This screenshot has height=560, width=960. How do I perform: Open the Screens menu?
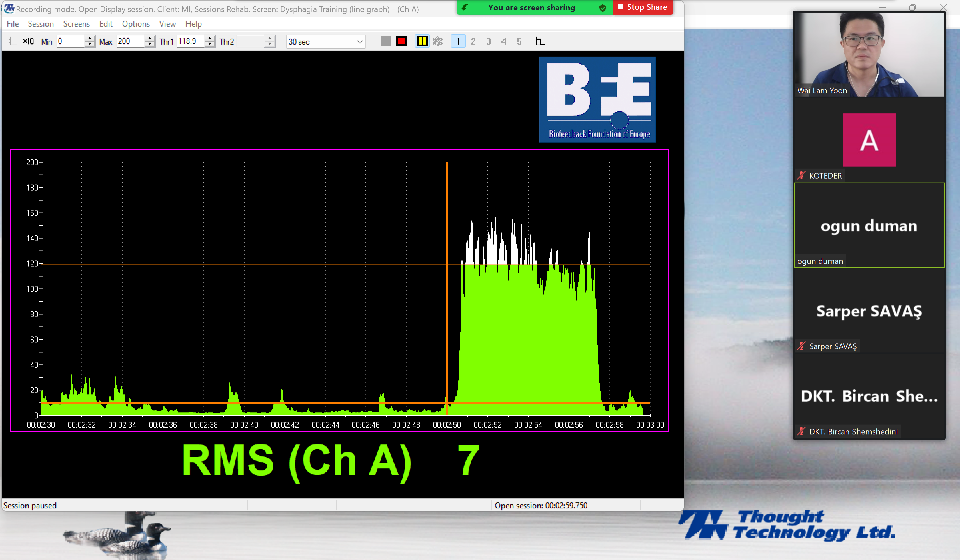76,24
